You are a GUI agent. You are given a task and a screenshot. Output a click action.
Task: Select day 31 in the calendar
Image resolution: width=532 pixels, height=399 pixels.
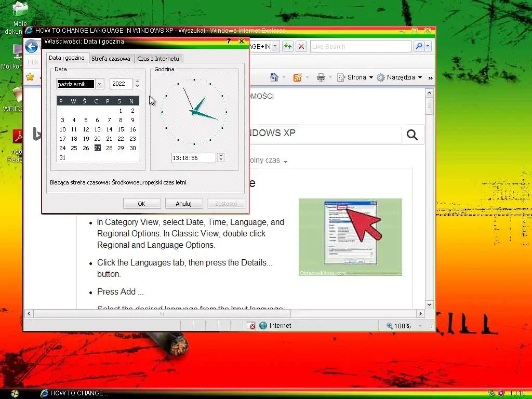pos(62,157)
